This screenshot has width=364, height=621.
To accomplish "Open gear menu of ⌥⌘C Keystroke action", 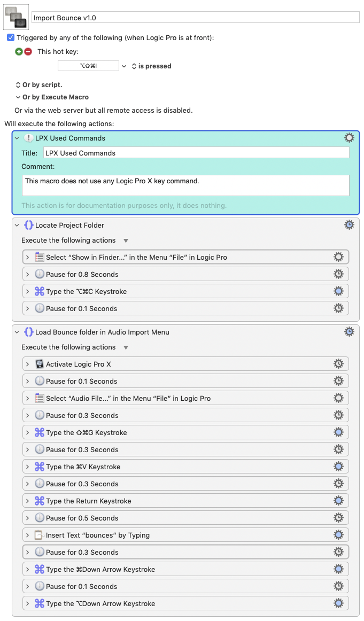I will (338, 291).
